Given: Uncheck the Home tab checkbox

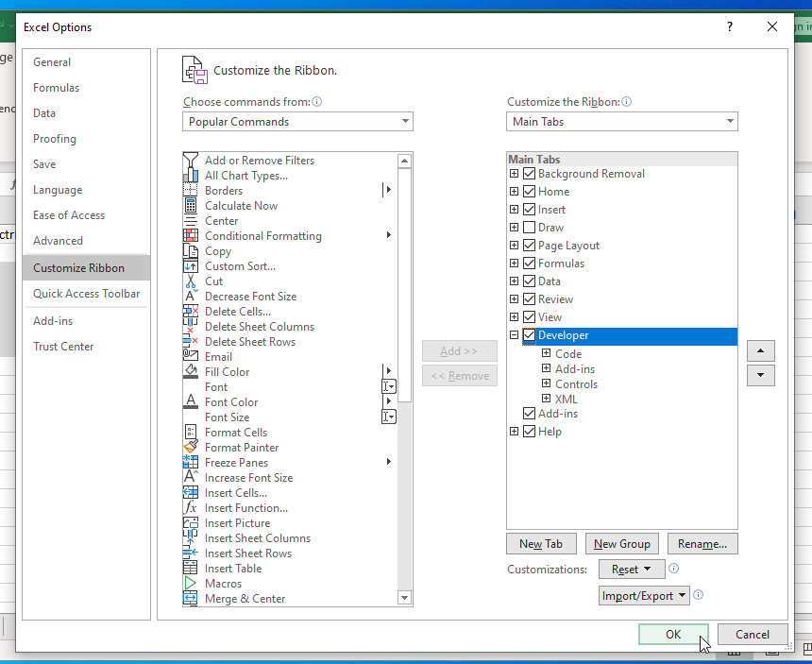Looking at the screenshot, I should point(529,192).
